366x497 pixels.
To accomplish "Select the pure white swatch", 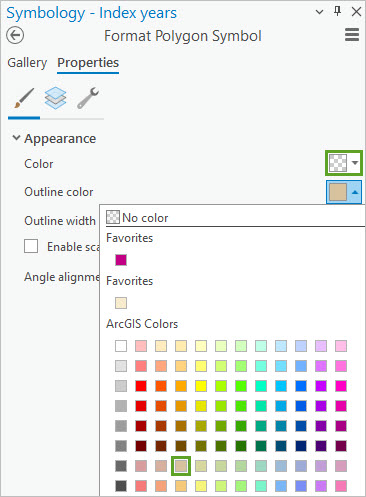I will coord(121,346).
